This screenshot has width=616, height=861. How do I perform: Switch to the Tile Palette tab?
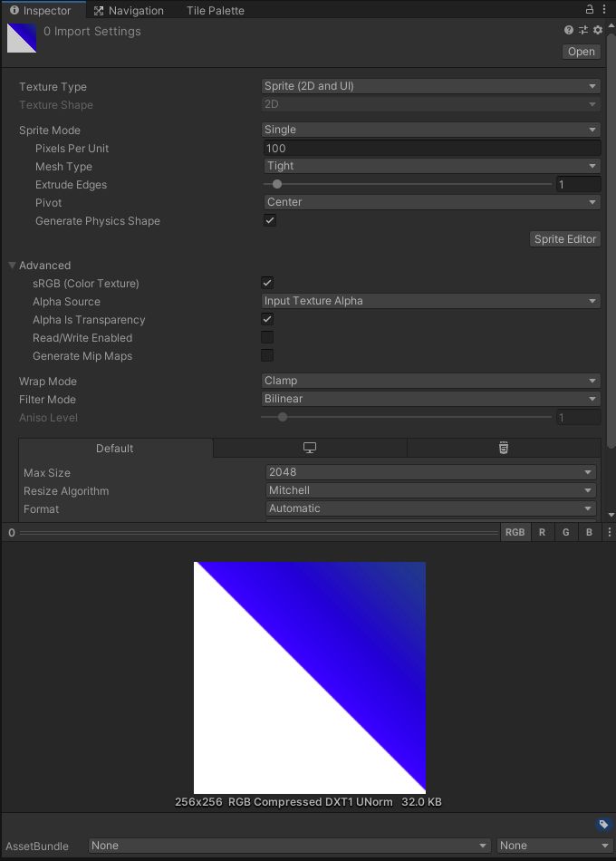pos(216,11)
